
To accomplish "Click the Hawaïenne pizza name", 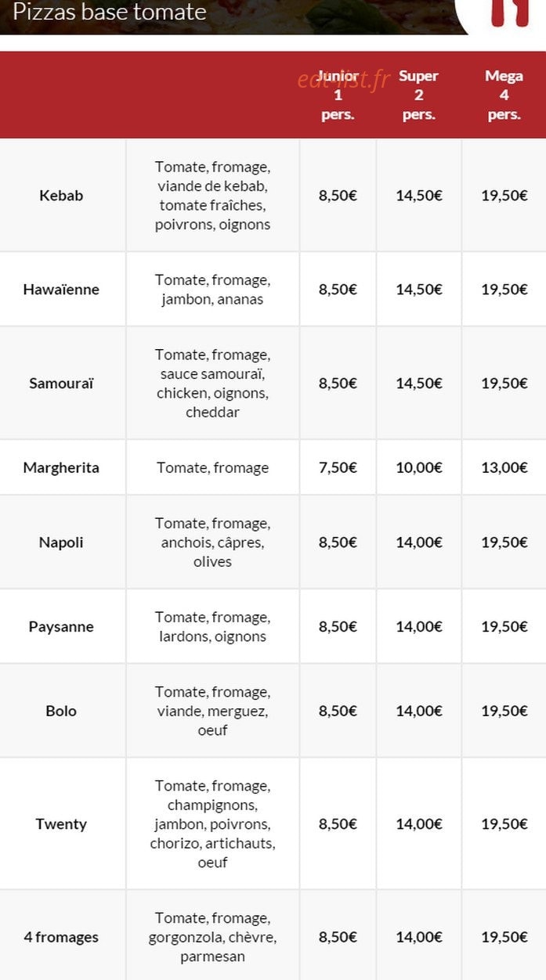I will 61,290.
